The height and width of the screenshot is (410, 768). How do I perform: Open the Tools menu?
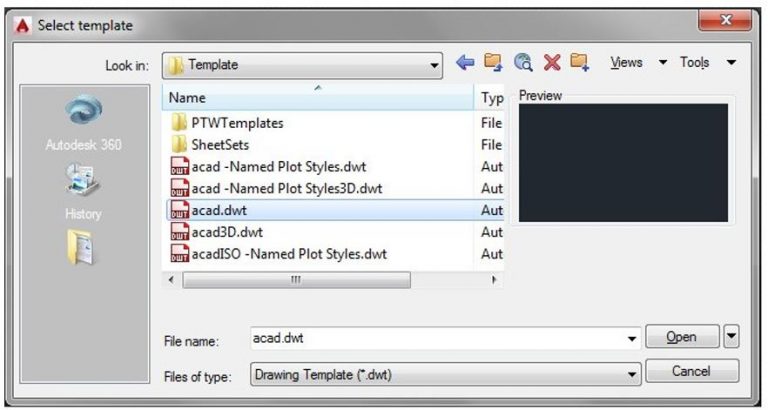[x=707, y=63]
